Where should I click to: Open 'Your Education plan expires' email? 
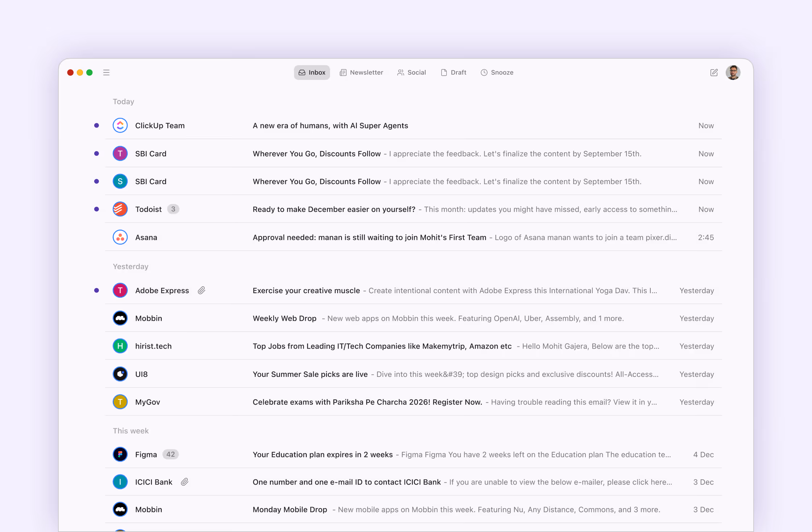(x=323, y=454)
